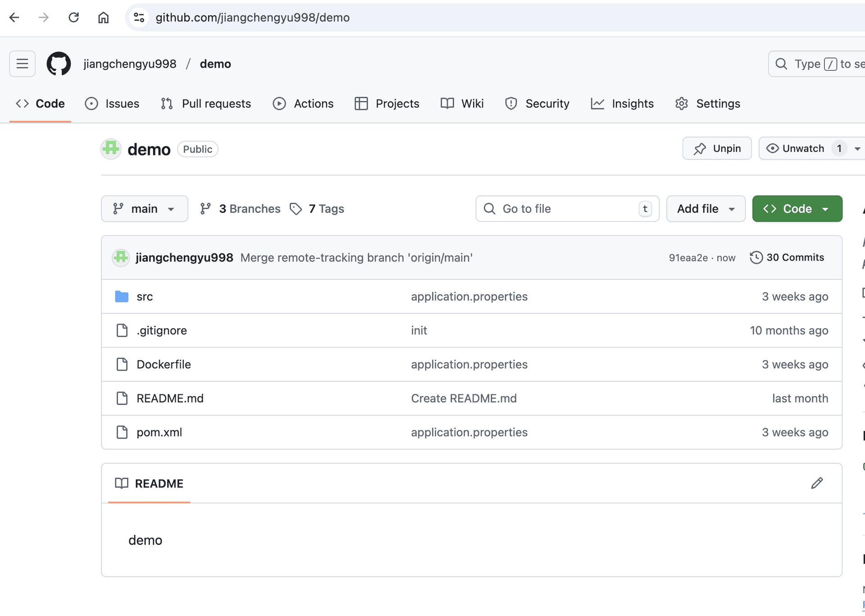Expand the Add file dropdown
865x616 pixels.
coord(705,209)
